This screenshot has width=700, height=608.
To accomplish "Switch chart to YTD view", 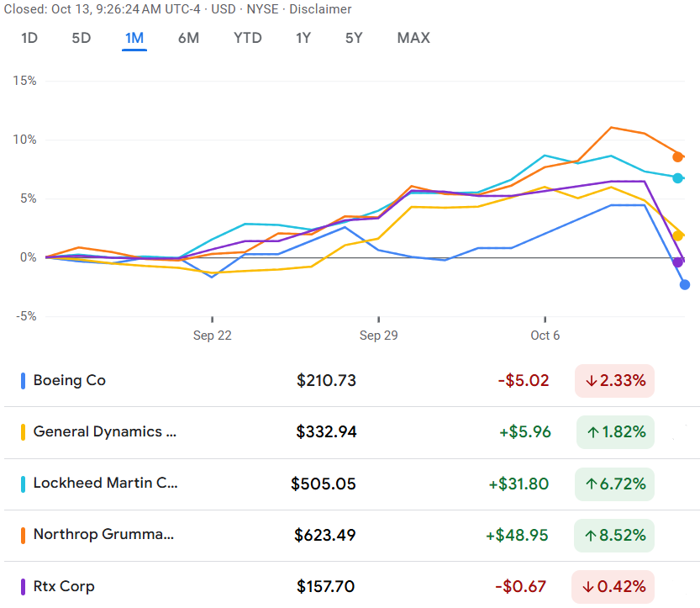I will [x=248, y=38].
